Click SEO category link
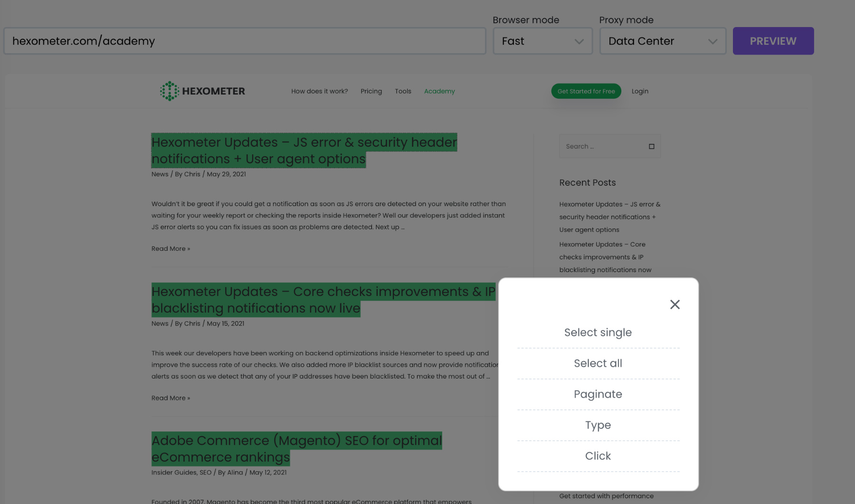 click(x=206, y=473)
